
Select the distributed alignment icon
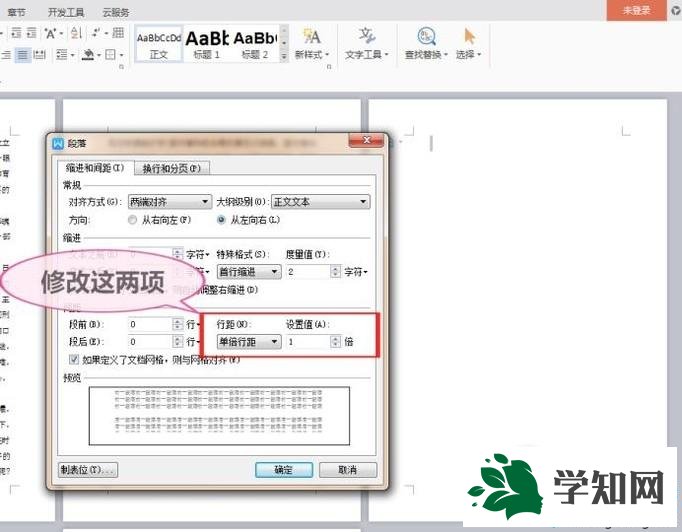[x=39, y=55]
